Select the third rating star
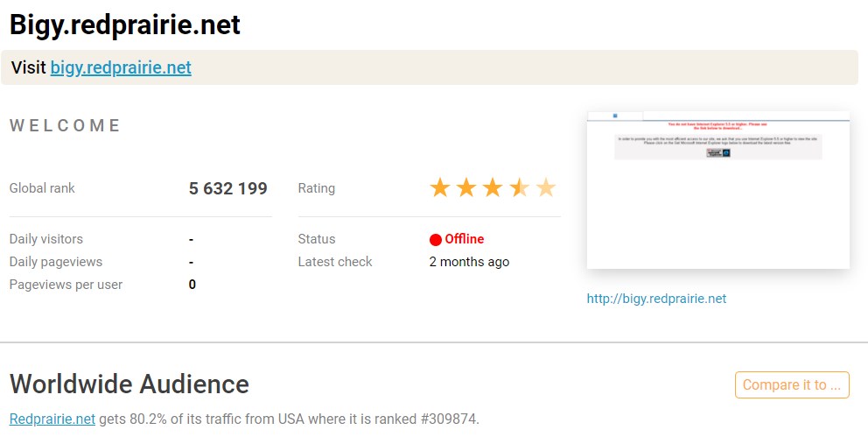Screen dimensions: 868x444 pyautogui.click(x=493, y=188)
